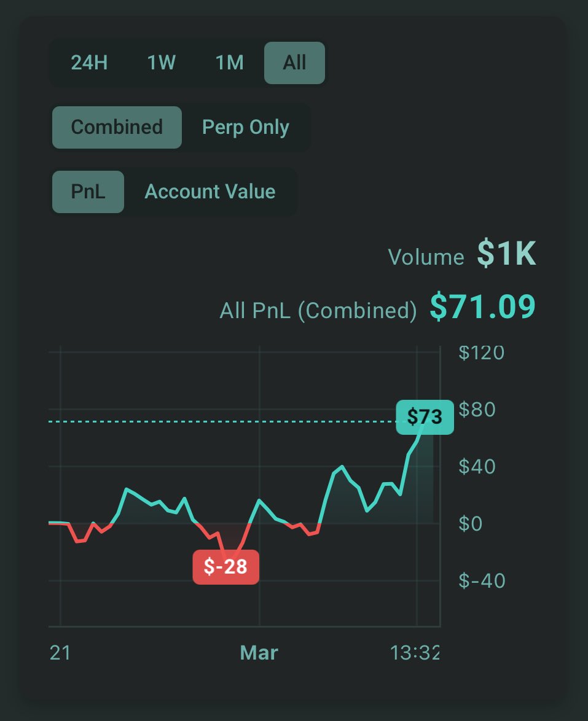Screen dimensions: 588x721
Task: Click the $120 y-axis label
Action: point(482,353)
